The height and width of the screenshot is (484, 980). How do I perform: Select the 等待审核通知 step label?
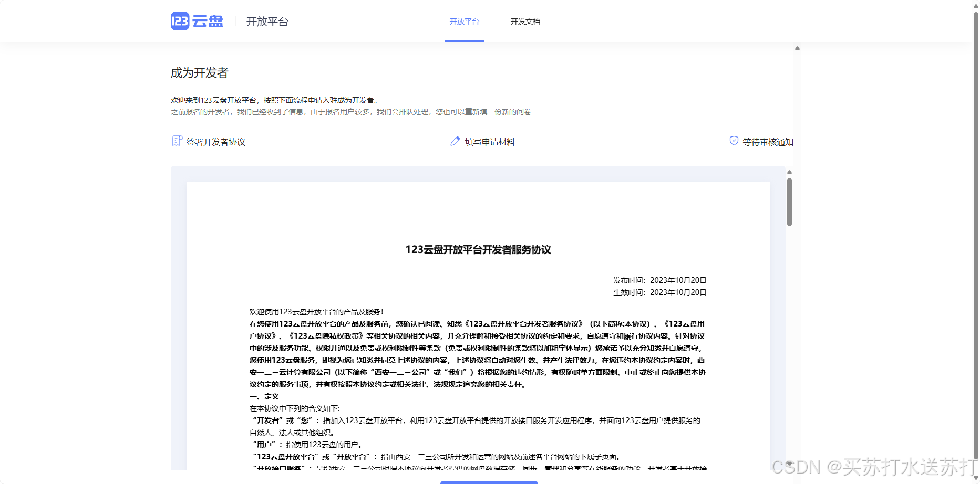tap(768, 142)
